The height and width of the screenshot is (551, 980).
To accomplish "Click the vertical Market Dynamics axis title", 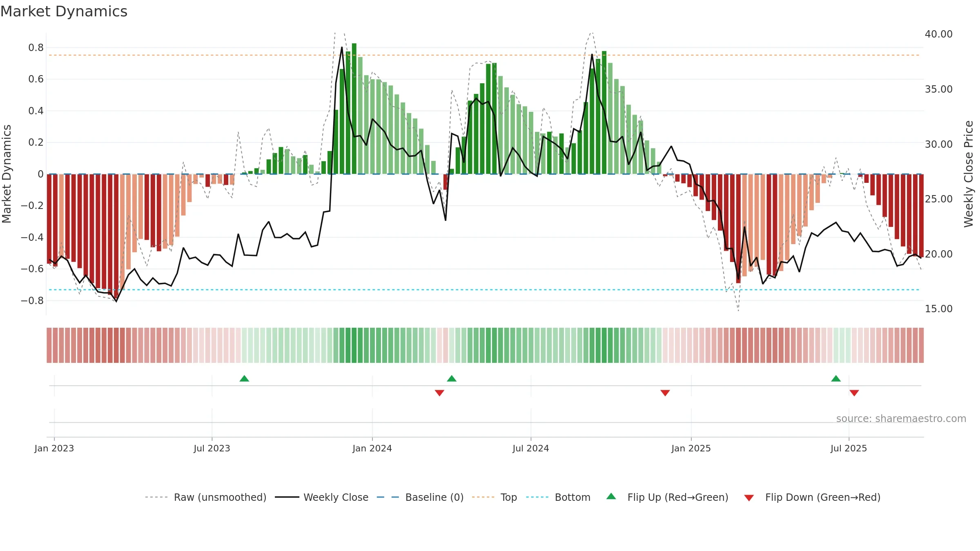I will click(x=7, y=174).
